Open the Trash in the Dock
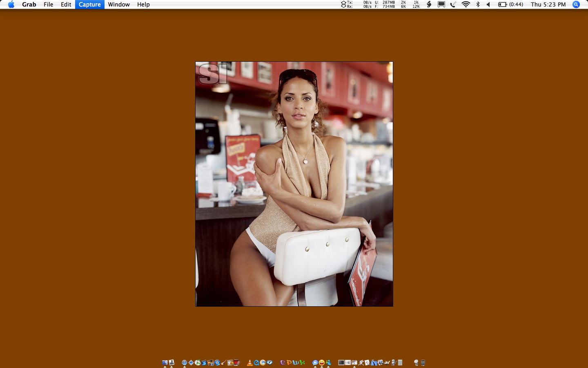Screen dimensions: 588x368 pos(423,362)
